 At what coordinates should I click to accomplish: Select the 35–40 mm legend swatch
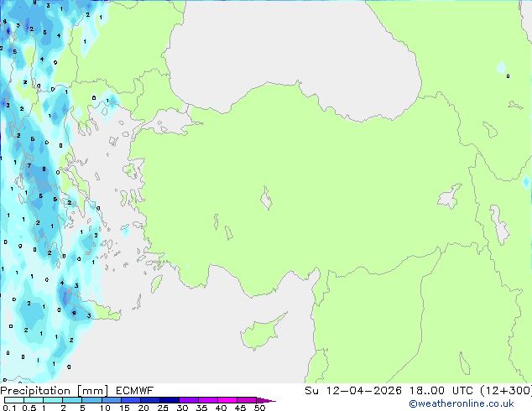click(208, 400)
